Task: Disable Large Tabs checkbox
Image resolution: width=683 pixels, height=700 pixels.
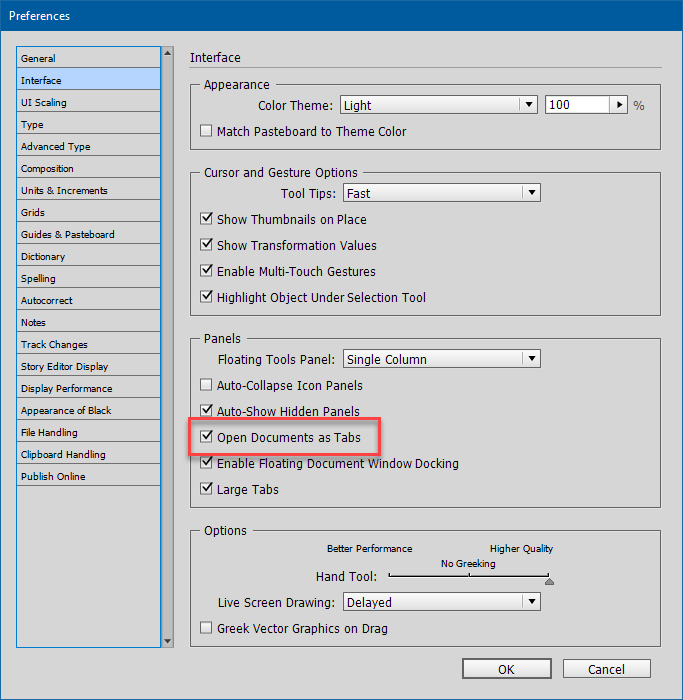Action: click(207, 489)
